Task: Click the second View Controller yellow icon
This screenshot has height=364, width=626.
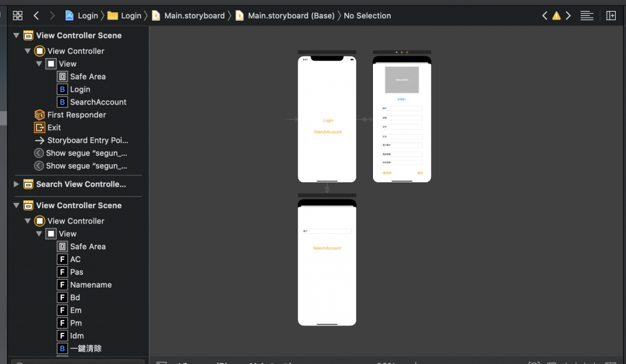Action: [40, 221]
